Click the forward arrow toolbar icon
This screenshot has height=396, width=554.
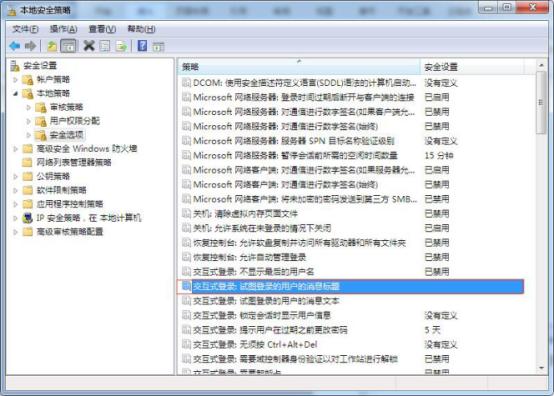tap(30, 46)
